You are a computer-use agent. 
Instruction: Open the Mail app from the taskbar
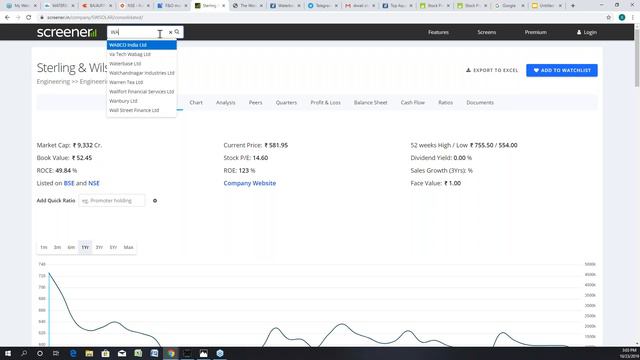(x=122, y=353)
